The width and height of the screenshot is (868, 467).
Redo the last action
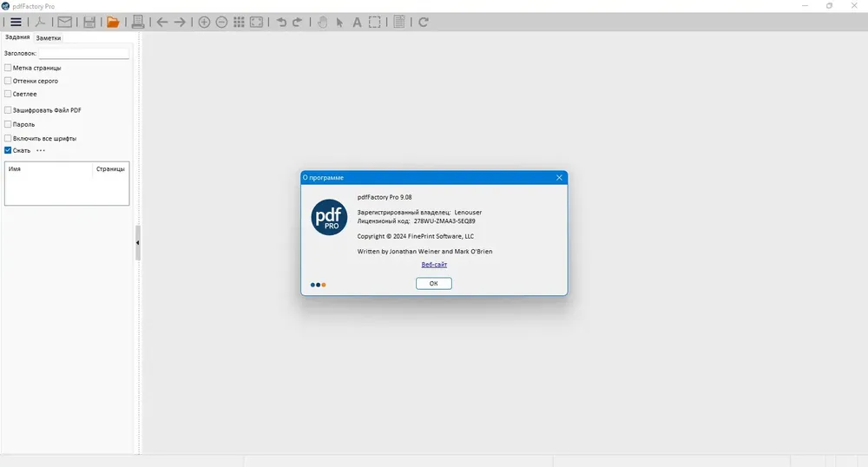[297, 22]
